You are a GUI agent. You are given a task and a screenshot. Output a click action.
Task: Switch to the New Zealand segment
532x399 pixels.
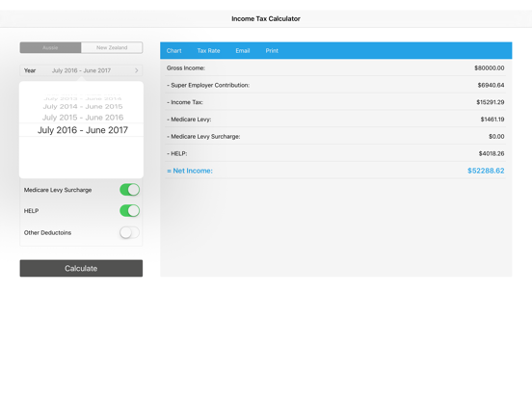pos(112,47)
